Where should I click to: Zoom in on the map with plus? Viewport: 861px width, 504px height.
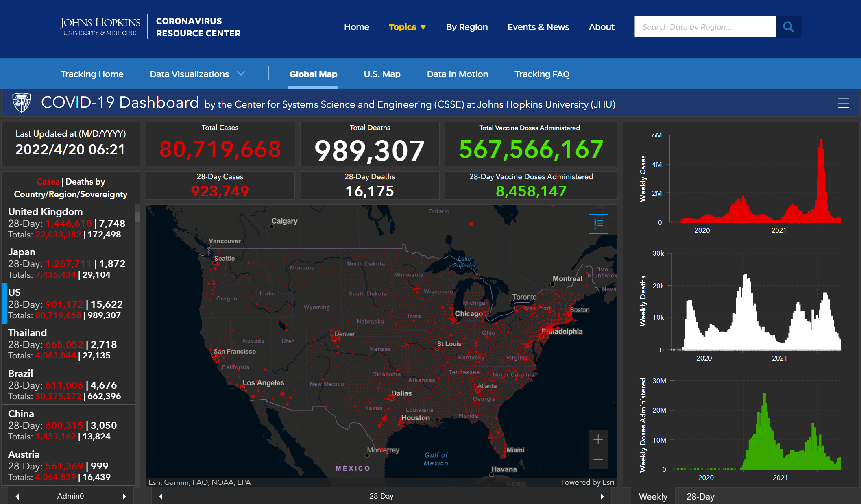(x=598, y=439)
